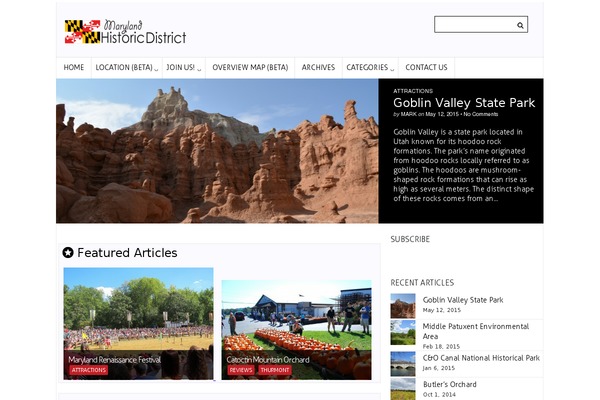600x400 pixels.
Task: Open Butler's Orchard recent article
Action: [450, 384]
